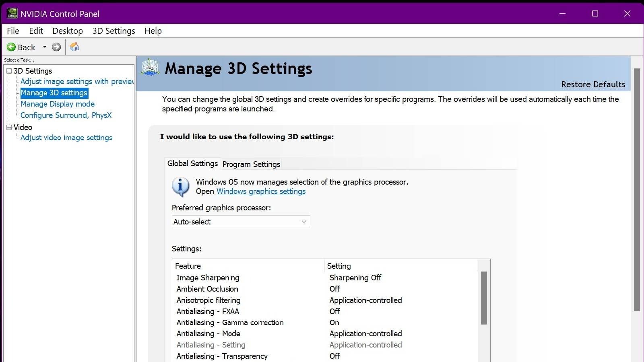Image resolution: width=644 pixels, height=362 pixels.
Task: Click the blue info icon
Action: tap(181, 187)
